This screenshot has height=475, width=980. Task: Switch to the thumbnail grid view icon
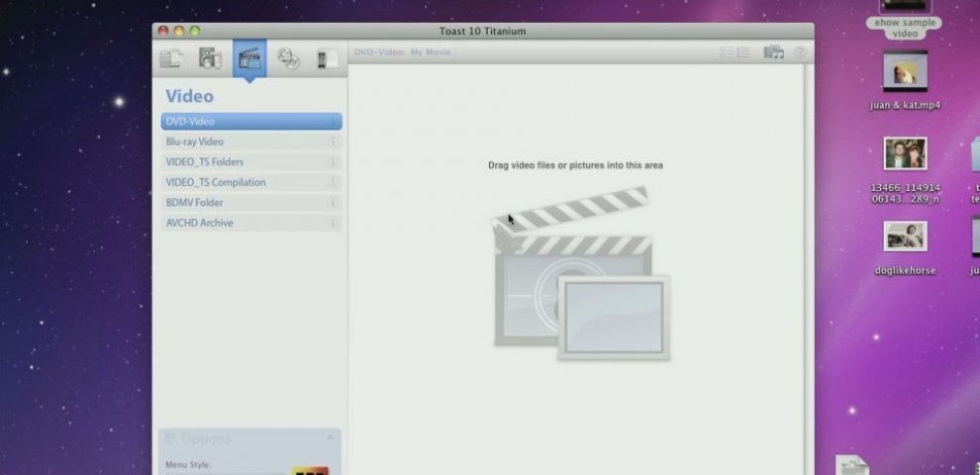(x=727, y=52)
